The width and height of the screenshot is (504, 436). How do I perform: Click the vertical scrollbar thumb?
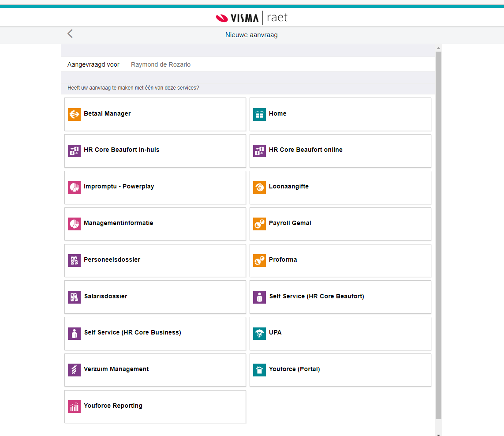[x=438, y=235]
